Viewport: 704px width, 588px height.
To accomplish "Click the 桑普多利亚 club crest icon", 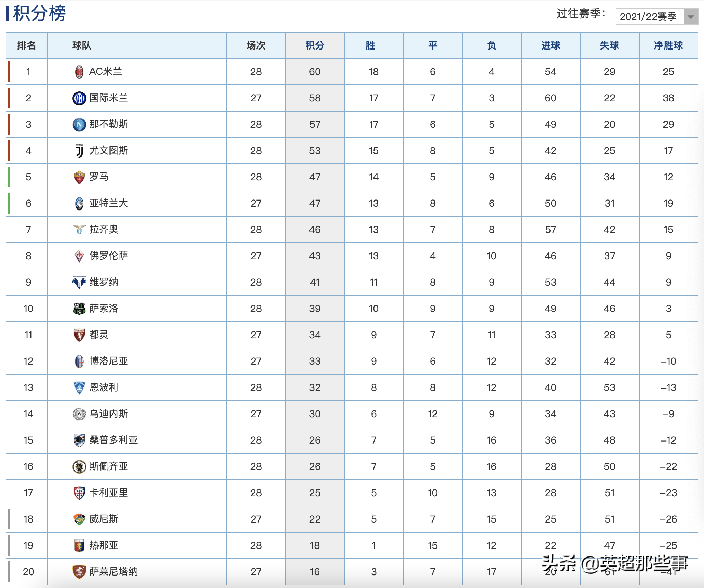I will coord(79,440).
